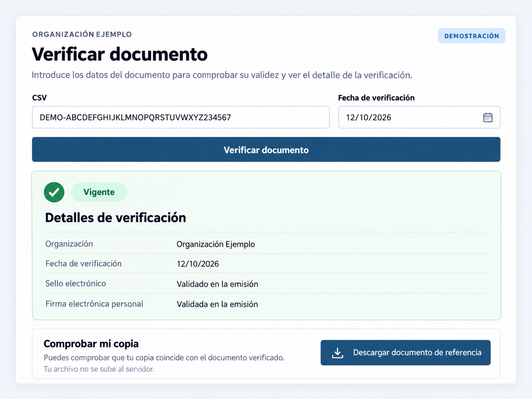Viewport: 532px width, 399px height.
Task: Click the CSV code input field
Action: [x=181, y=117]
